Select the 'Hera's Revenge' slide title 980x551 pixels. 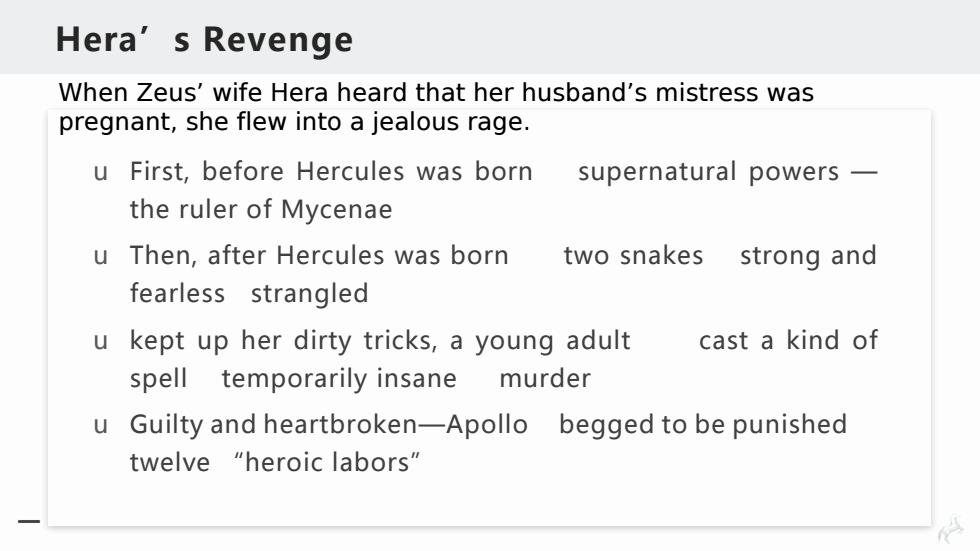(204, 39)
